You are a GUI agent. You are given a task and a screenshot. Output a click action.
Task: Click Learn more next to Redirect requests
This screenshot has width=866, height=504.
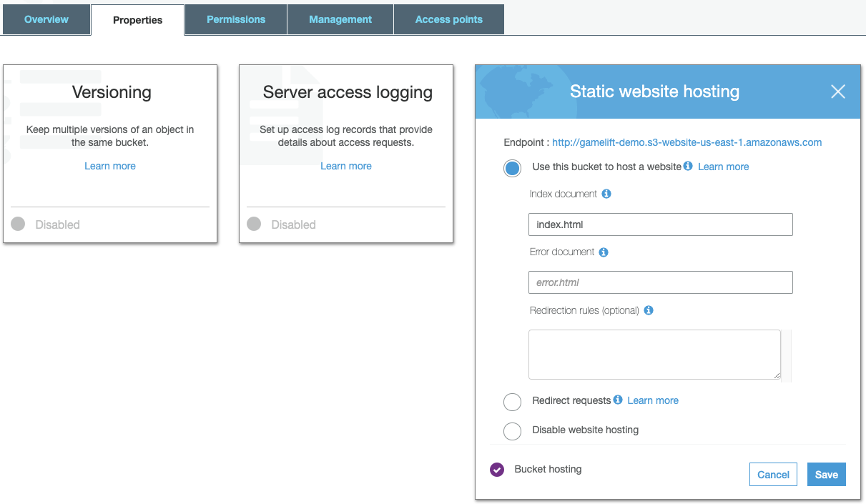(653, 400)
